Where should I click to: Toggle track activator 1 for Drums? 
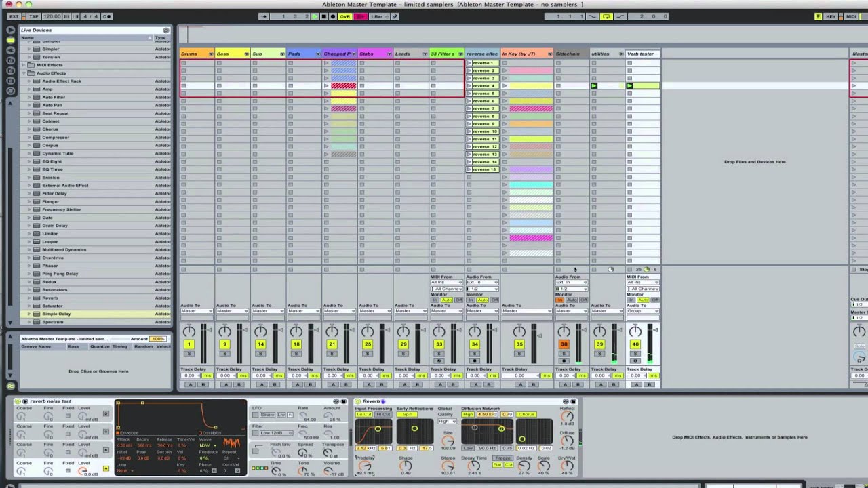click(x=189, y=344)
